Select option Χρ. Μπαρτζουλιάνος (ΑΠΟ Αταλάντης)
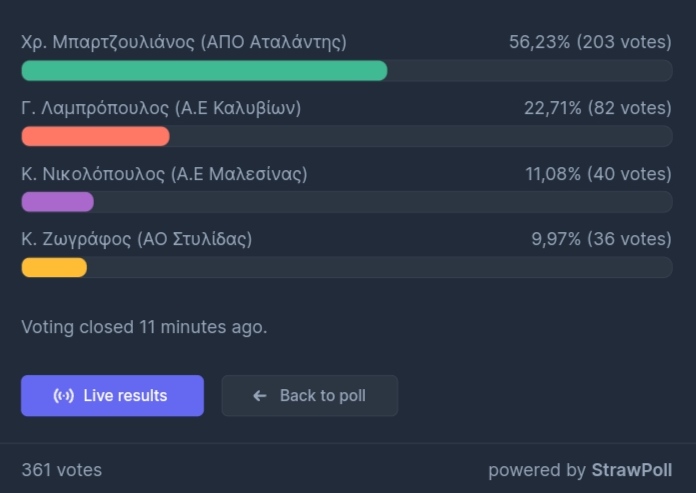696x493 pixels. pos(184,42)
